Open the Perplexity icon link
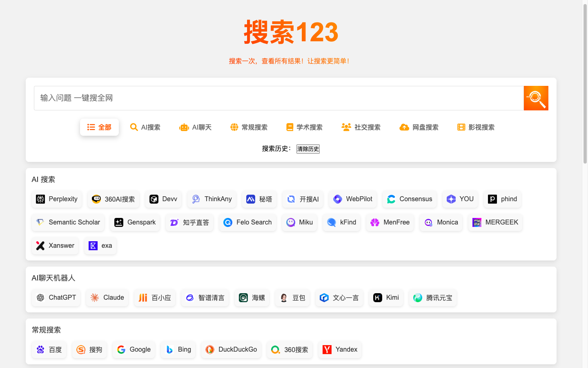 40,199
